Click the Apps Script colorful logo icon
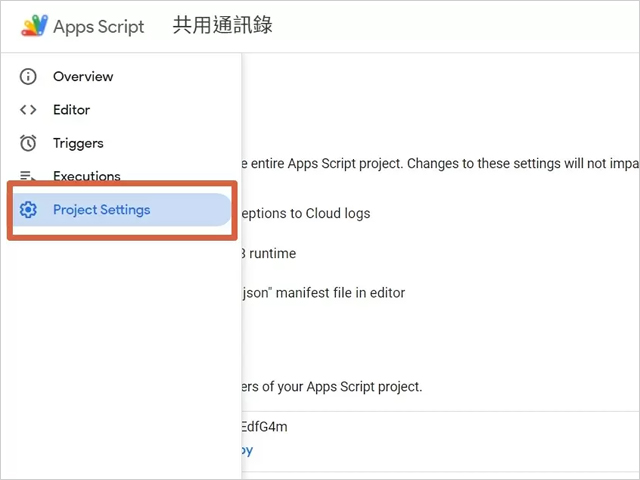This screenshot has width=640, height=480. [34, 26]
